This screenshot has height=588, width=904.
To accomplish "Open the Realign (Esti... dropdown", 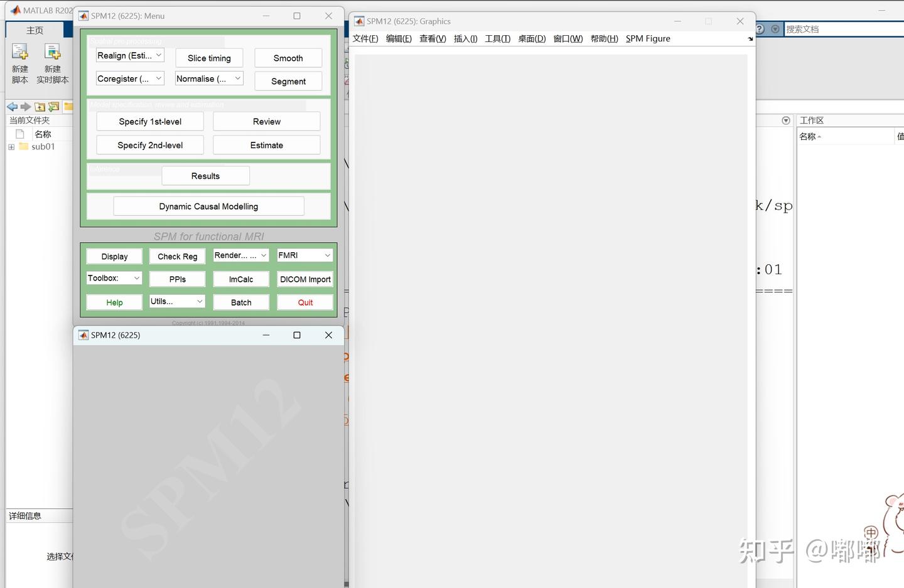I will (x=130, y=56).
